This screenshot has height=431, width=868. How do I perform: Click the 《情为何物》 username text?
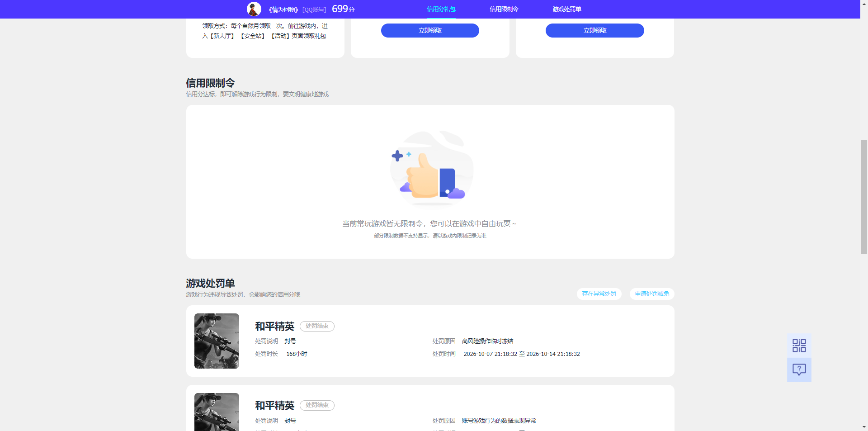(283, 9)
